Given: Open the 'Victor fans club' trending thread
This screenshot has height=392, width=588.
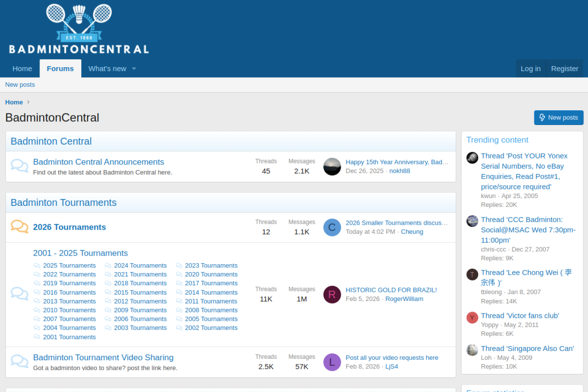Looking at the screenshot, I should tap(520, 315).
